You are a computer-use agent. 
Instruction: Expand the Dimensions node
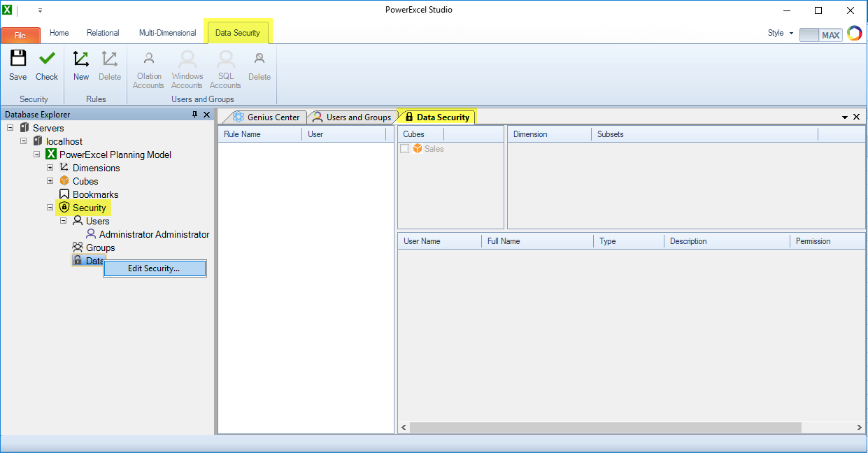50,168
